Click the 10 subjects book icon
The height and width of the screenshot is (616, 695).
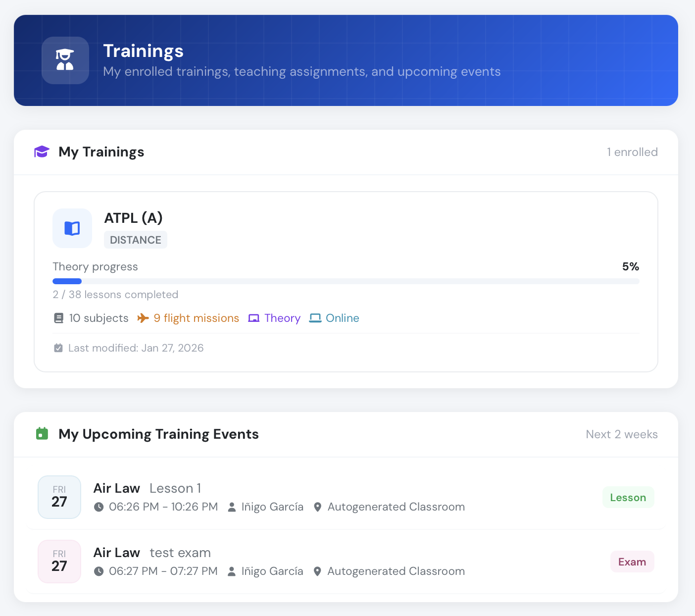(58, 318)
